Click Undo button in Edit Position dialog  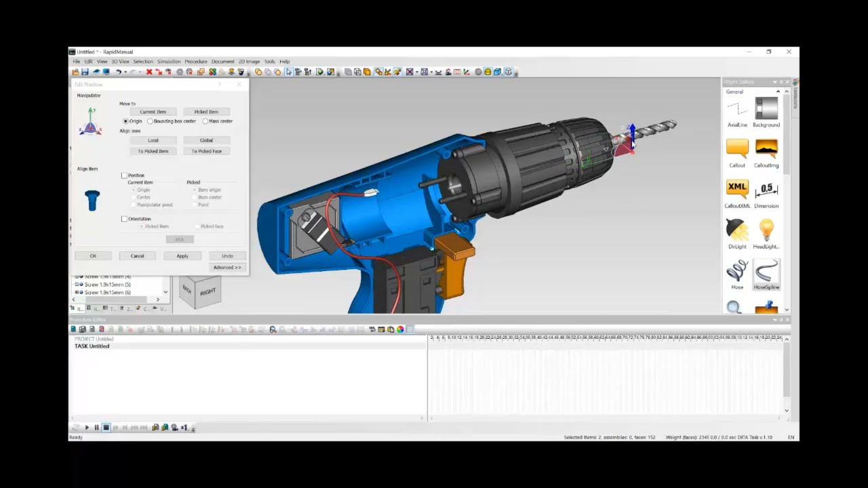(227, 256)
